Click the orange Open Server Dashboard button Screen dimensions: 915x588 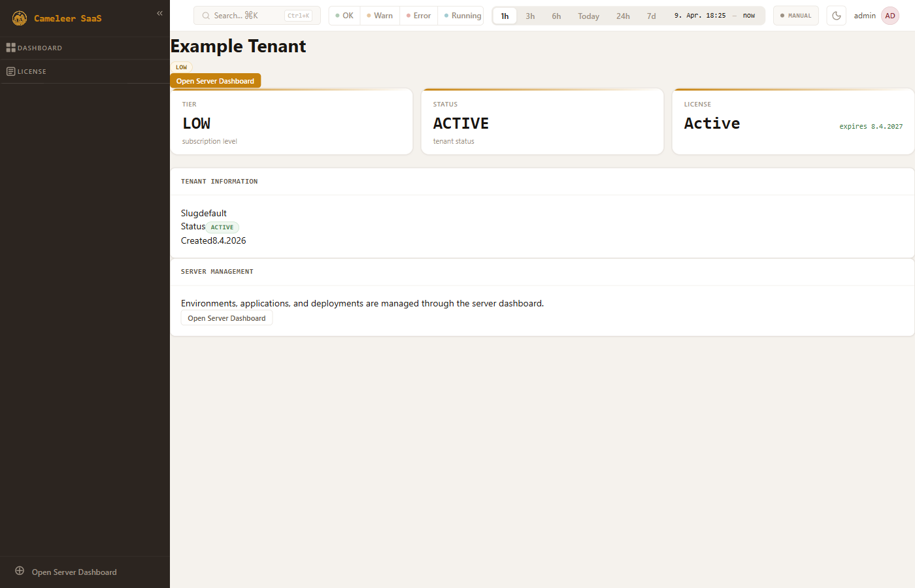click(215, 81)
